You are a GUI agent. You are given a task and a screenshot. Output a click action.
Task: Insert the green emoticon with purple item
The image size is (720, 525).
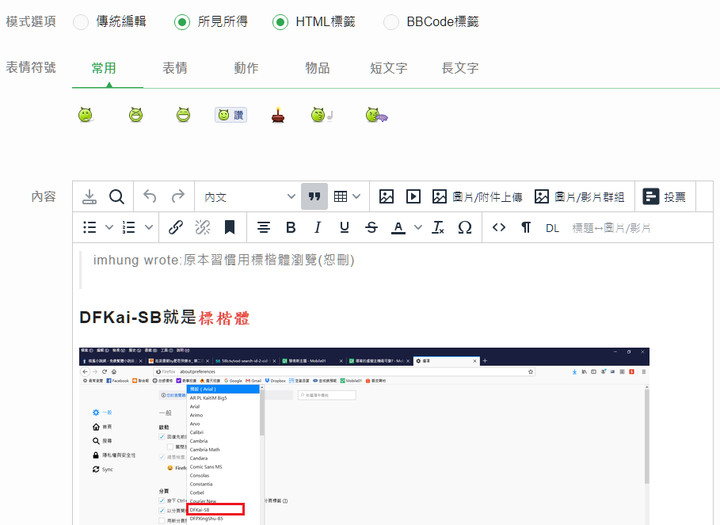click(x=377, y=115)
